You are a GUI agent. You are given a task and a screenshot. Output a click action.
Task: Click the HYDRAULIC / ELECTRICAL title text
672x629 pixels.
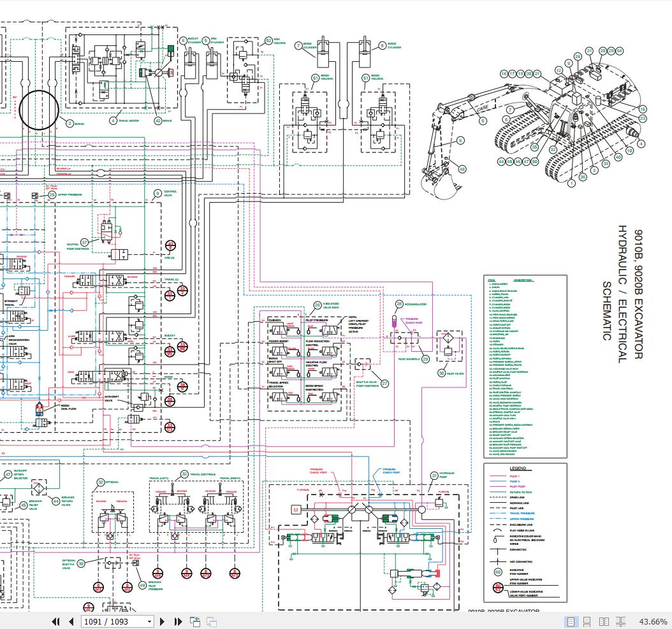622,294
